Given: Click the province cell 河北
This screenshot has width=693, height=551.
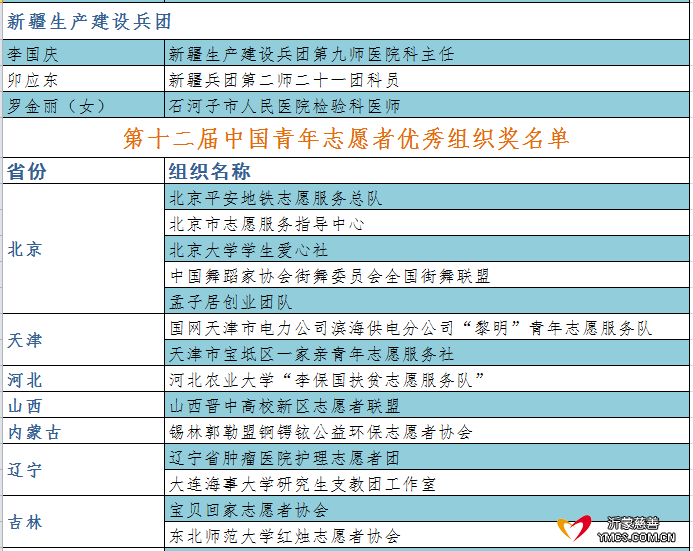Looking at the screenshot, I should point(84,379).
